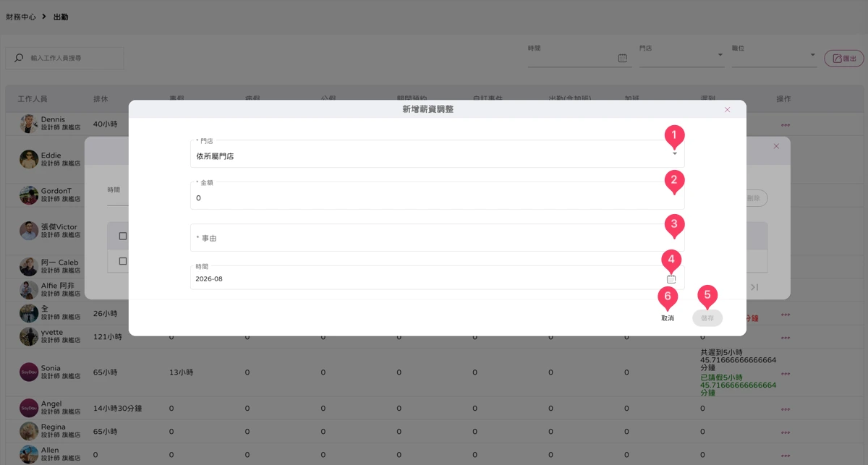868x465 pixels.
Task: Open actions menu for yvette row
Action: click(785, 337)
